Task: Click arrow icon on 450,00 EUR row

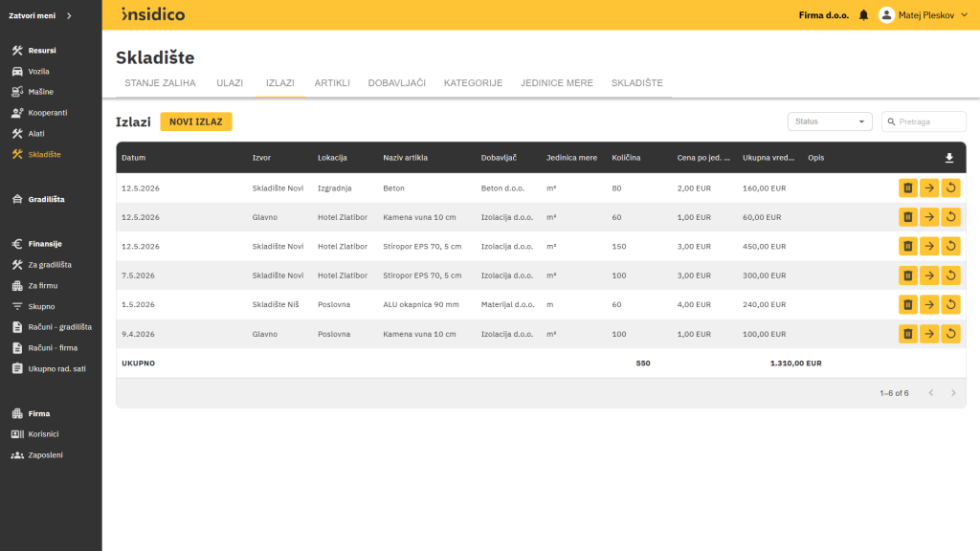Action: click(x=929, y=246)
